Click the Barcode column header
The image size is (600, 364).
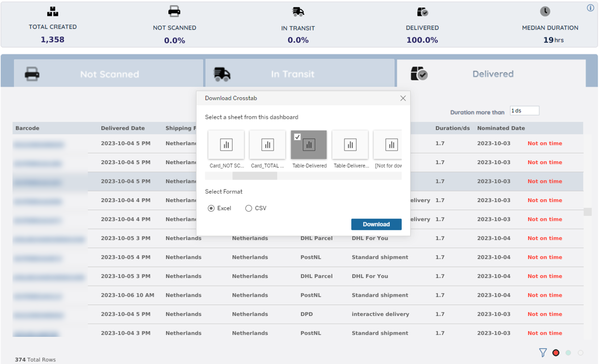coord(27,128)
